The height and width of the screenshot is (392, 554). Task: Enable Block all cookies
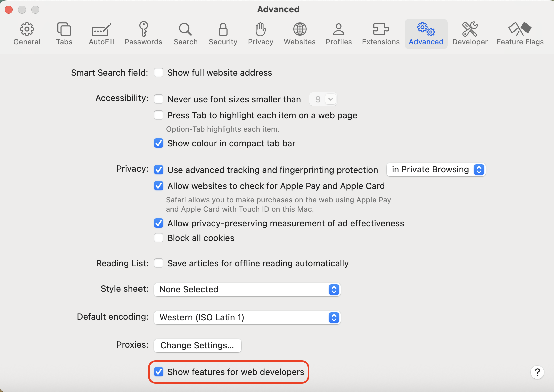pyautogui.click(x=159, y=238)
